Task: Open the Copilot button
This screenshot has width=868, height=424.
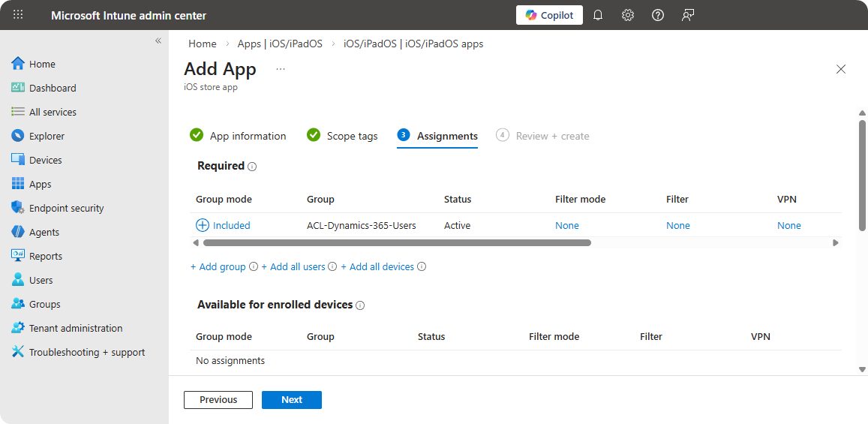Action: pos(549,15)
